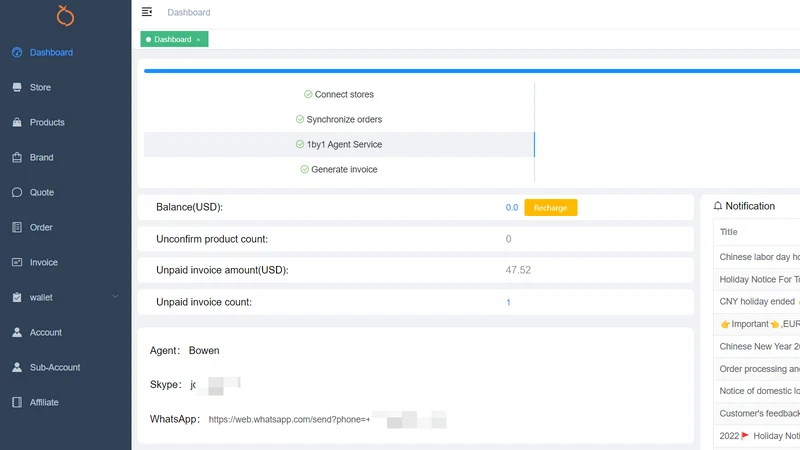Image resolution: width=800 pixels, height=450 pixels.
Task: Open Order processing notification
Action: tap(757, 369)
